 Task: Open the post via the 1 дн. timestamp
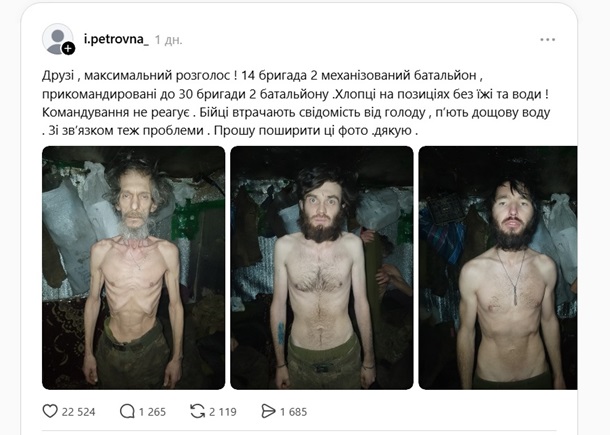coord(168,40)
